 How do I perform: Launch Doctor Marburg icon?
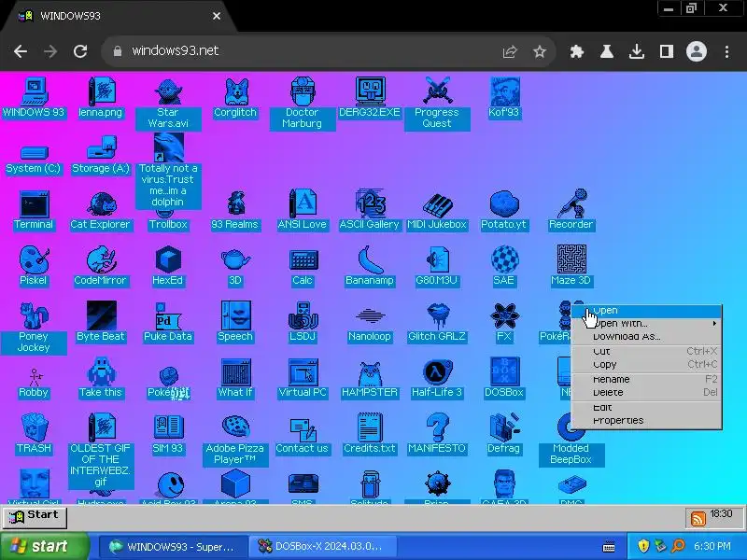303,91
